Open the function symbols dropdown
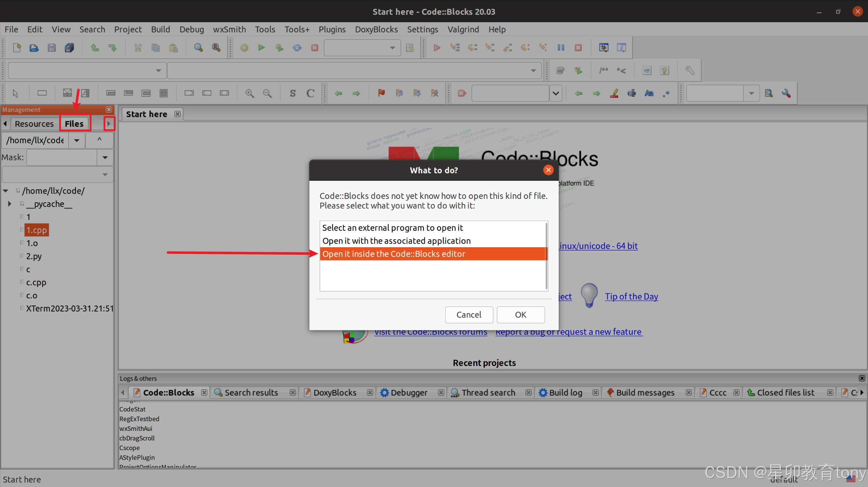The width and height of the screenshot is (868, 487). click(x=533, y=70)
